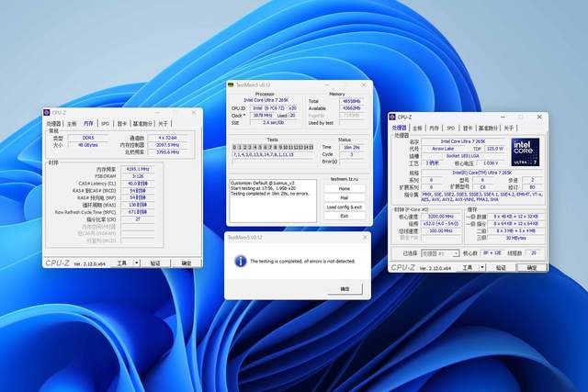
Task: Select the CAS# Latency 40.0 时钟 value
Action: pos(138,184)
